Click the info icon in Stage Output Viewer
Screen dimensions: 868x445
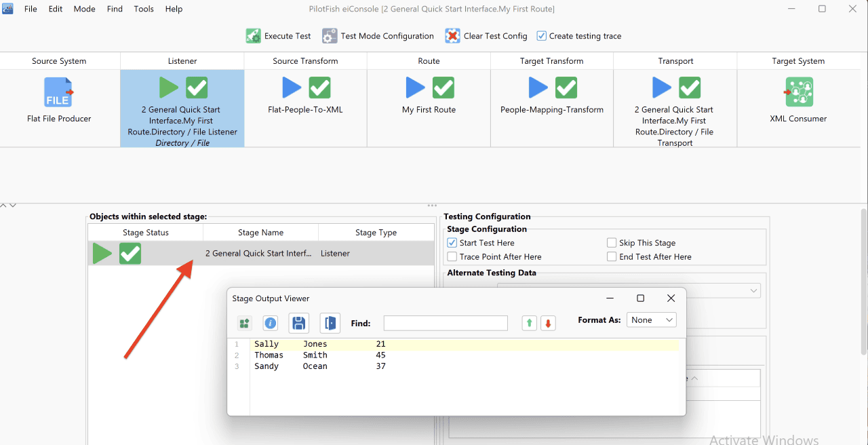271,324
